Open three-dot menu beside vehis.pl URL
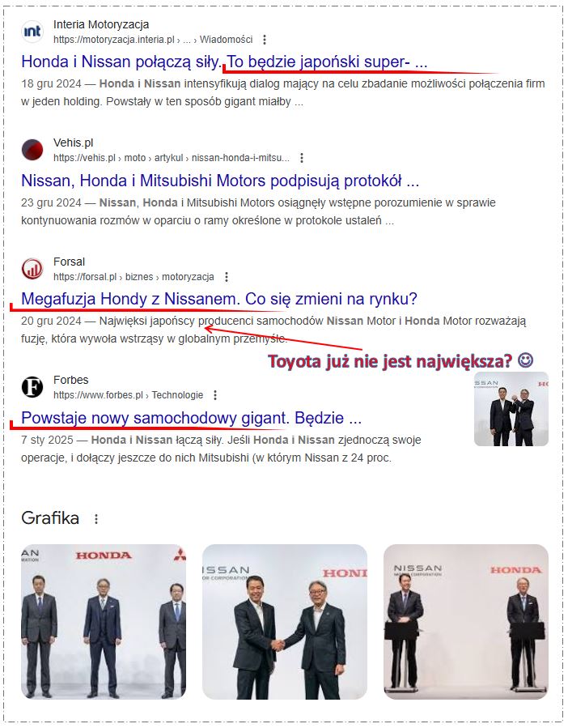The width and height of the screenshot is (568, 728). (x=302, y=158)
